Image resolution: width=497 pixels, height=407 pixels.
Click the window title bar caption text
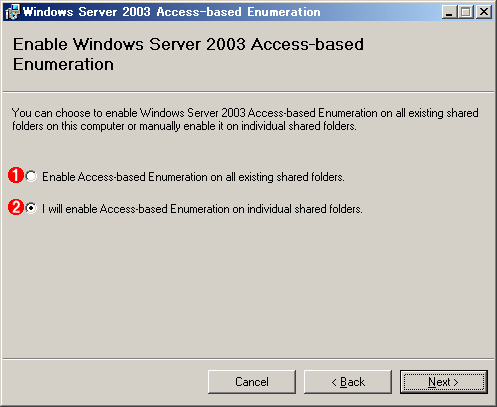(172, 12)
